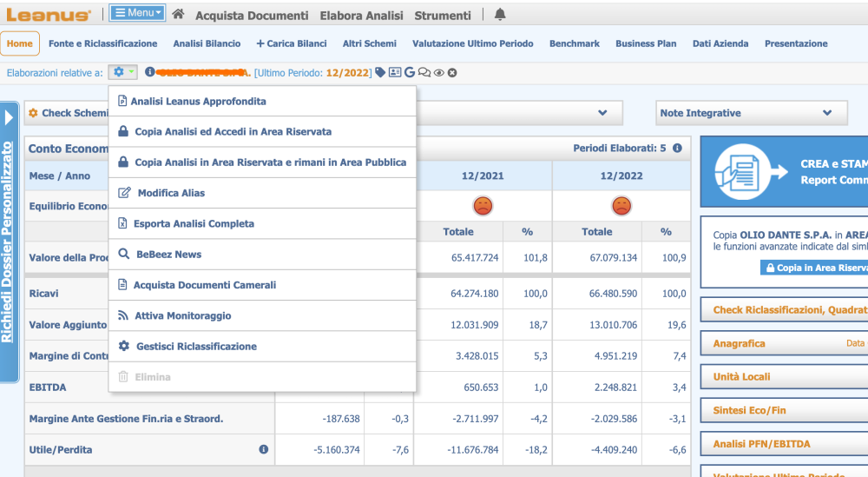
Task: Expand the Note Integrative dropdown
Action: point(751,113)
